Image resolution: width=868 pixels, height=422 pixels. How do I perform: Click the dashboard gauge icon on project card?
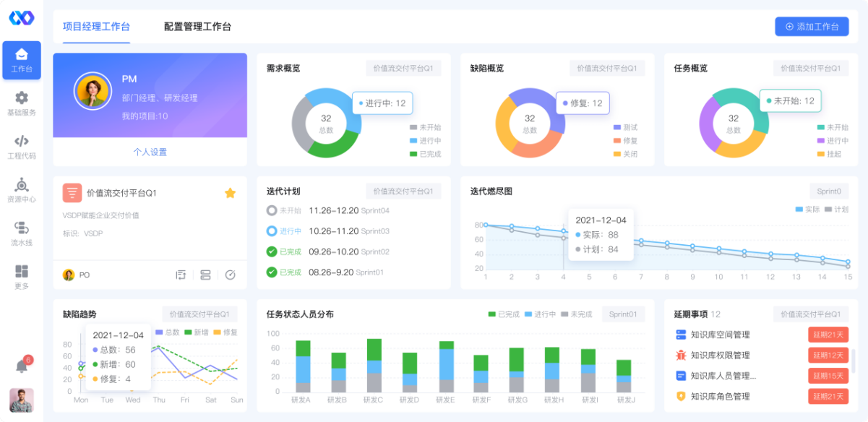230,275
